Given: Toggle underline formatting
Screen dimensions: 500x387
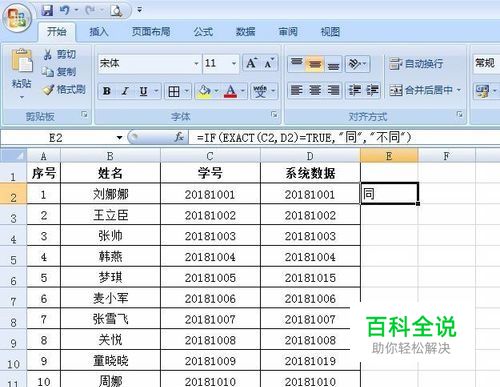Looking at the screenshot, I should click(x=143, y=91).
